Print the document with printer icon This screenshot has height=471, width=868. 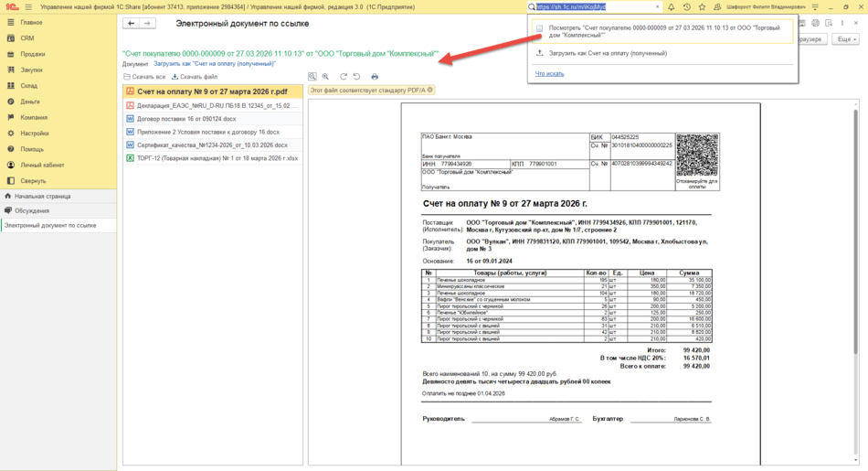point(375,77)
